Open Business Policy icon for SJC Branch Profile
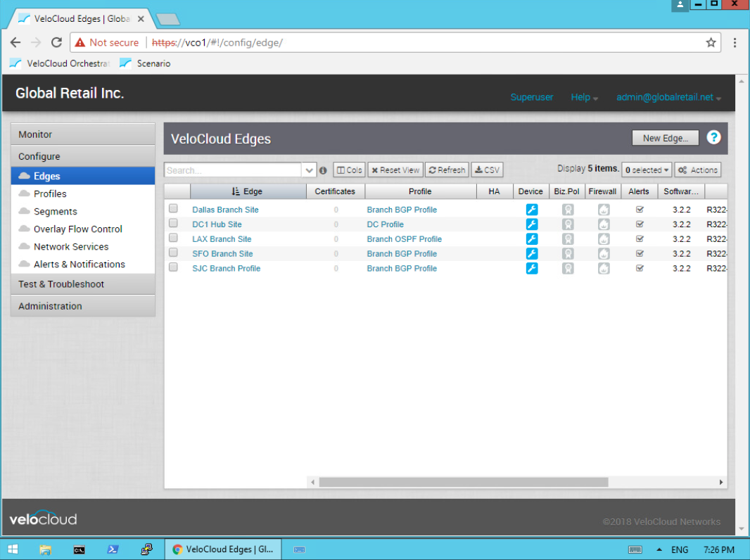The image size is (750, 560). point(568,268)
